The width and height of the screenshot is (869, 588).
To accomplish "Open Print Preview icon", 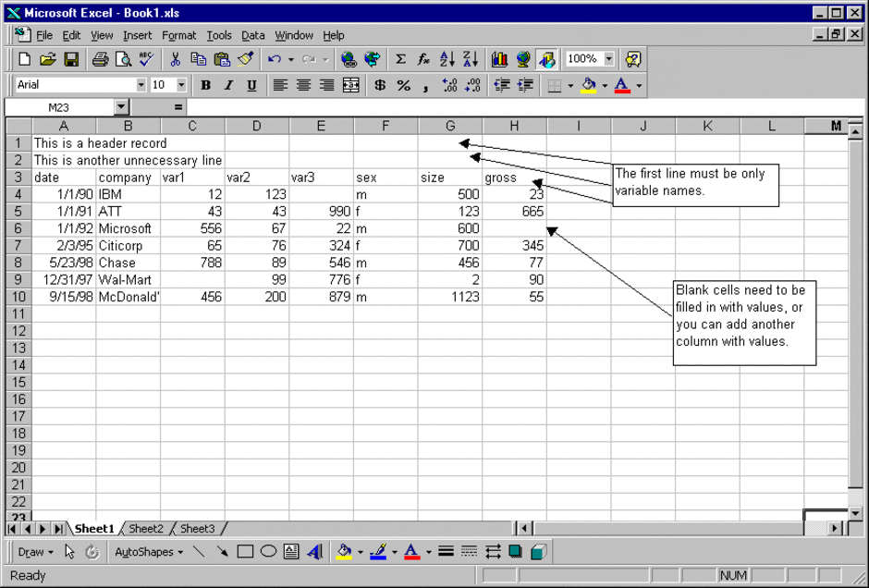I will point(123,59).
